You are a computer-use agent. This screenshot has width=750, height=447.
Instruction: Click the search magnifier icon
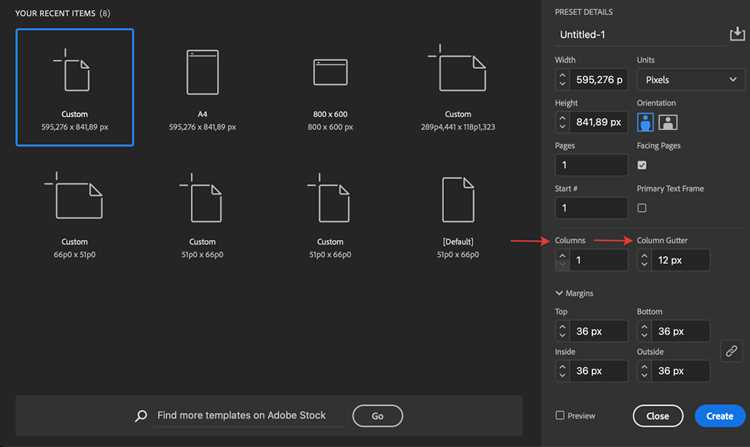click(141, 415)
